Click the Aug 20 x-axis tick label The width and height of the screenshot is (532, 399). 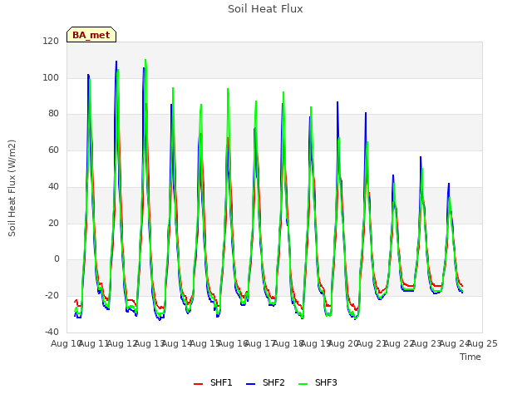coord(343,343)
